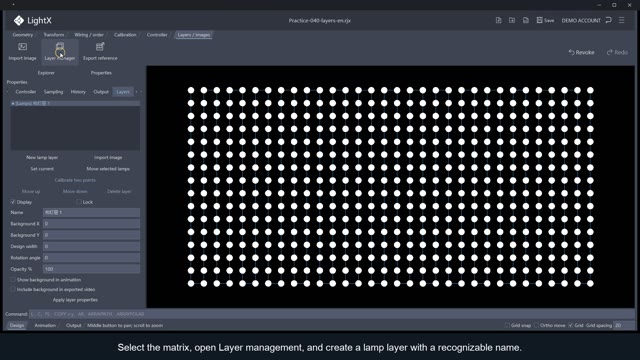Screen dimensions: 640x360
Task: Click the Set current button
Action: tap(42, 169)
